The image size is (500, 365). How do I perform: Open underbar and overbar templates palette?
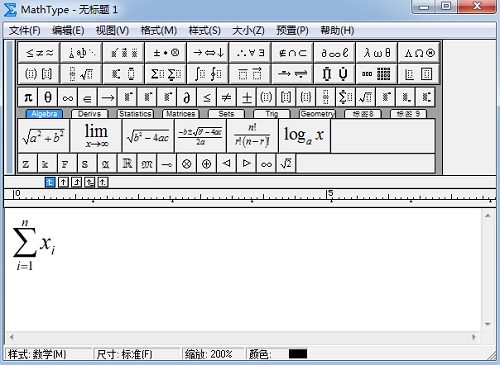250,74
